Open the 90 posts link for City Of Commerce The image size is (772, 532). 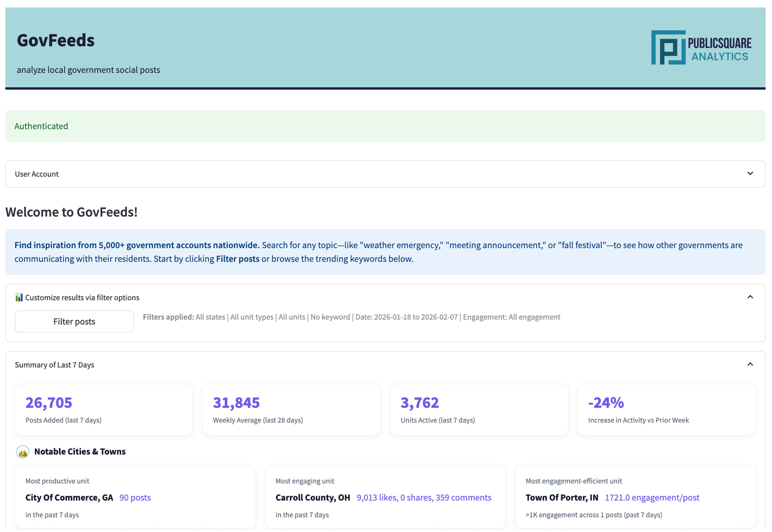[135, 497]
